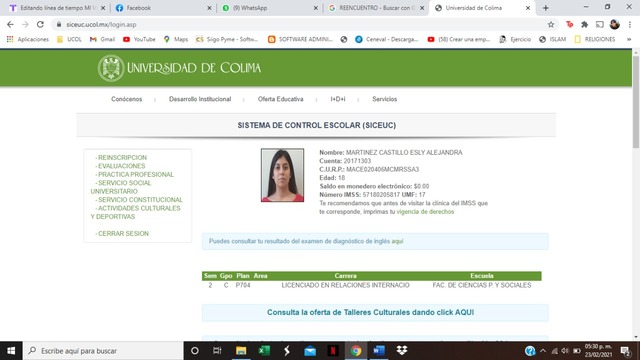Image resolution: width=640 pixels, height=360 pixels.
Task: Open the YouTube bookmark
Action: coord(139,39)
